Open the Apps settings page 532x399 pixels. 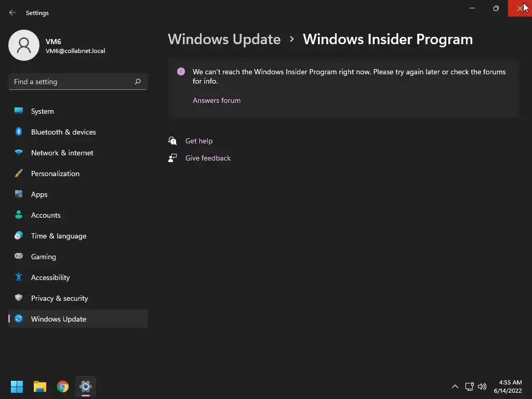pos(78,194)
